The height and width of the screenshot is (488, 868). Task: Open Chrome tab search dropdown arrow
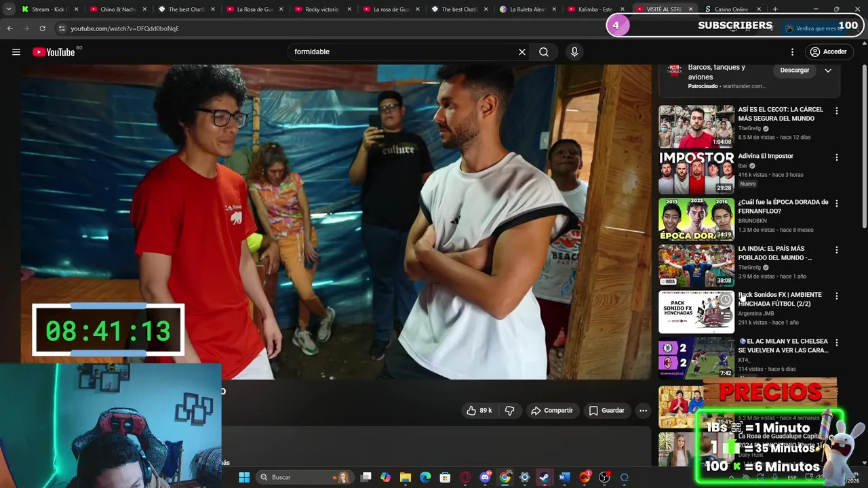[8, 9]
